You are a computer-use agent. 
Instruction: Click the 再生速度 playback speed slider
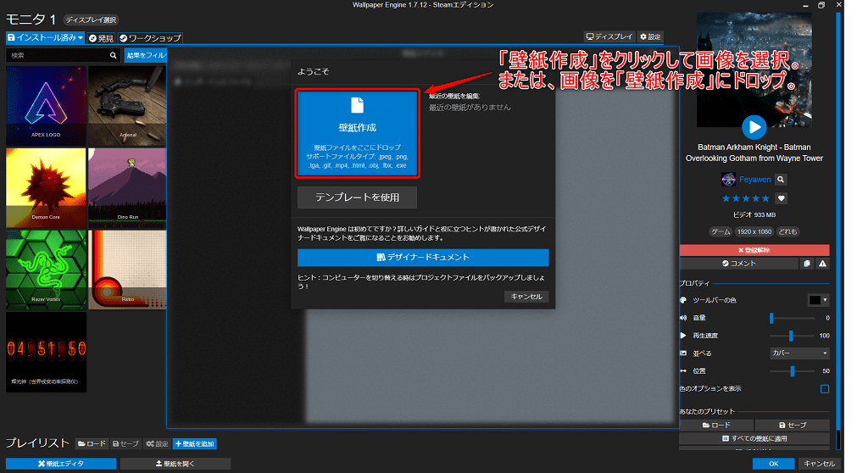click(x=792, y=336)
